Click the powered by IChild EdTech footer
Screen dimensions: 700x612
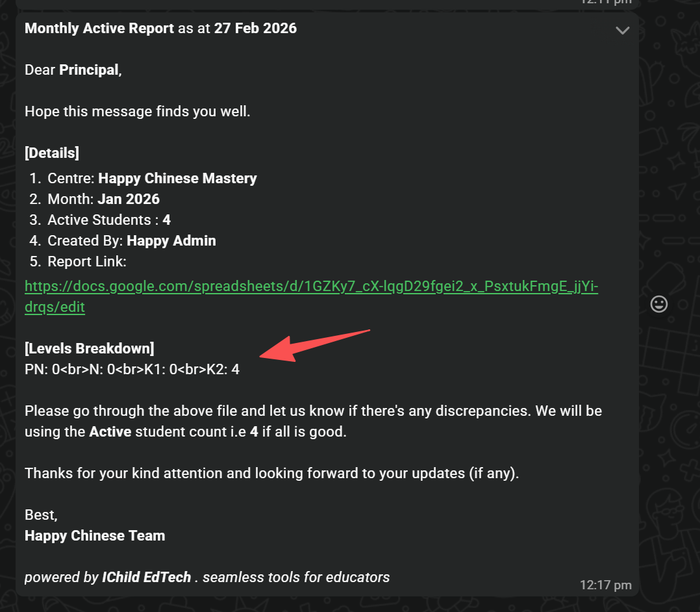coord(207,577)
